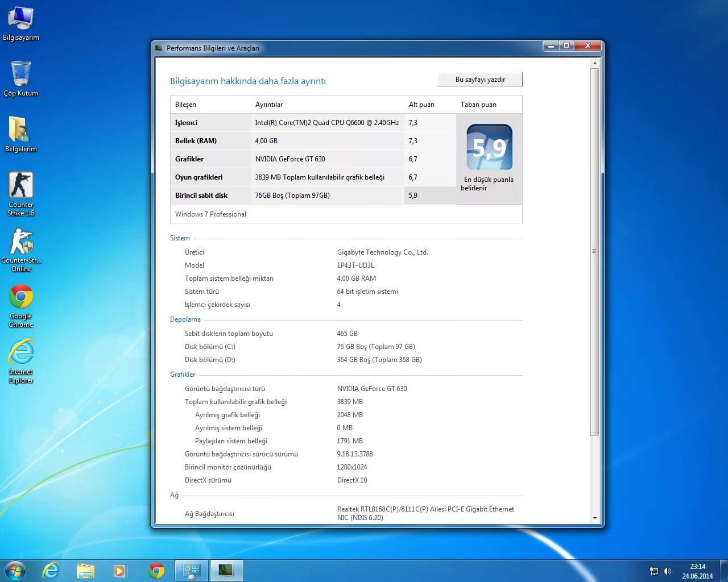Open Windows Explorer from the taskbar
Screen dimensions: 728x582
pyautogui.click(x=86, y=571)
